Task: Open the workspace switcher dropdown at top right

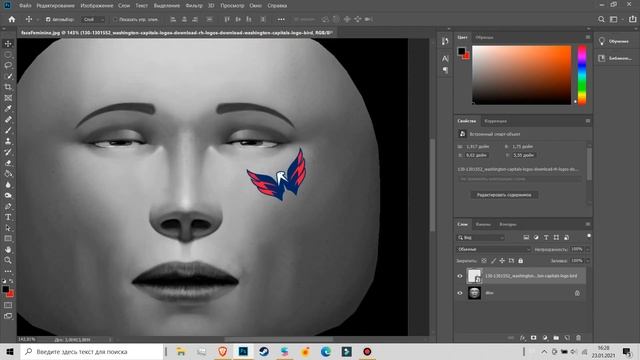Action: tap(615, 19)
